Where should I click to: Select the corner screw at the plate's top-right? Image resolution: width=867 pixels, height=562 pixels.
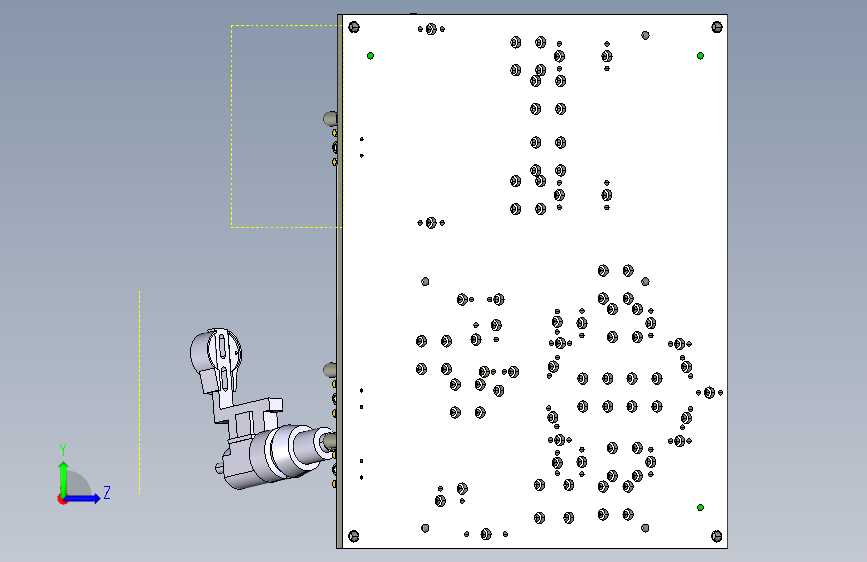coord(717,27)
